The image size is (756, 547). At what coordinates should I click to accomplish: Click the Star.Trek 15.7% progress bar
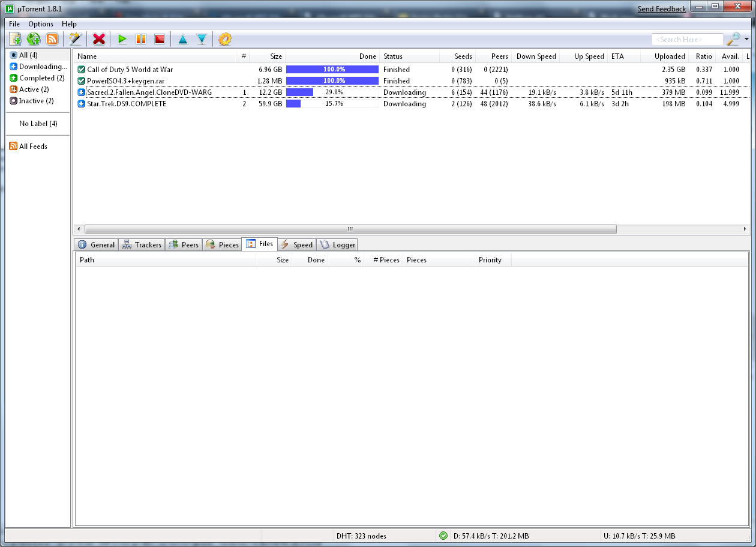[332, 104]
